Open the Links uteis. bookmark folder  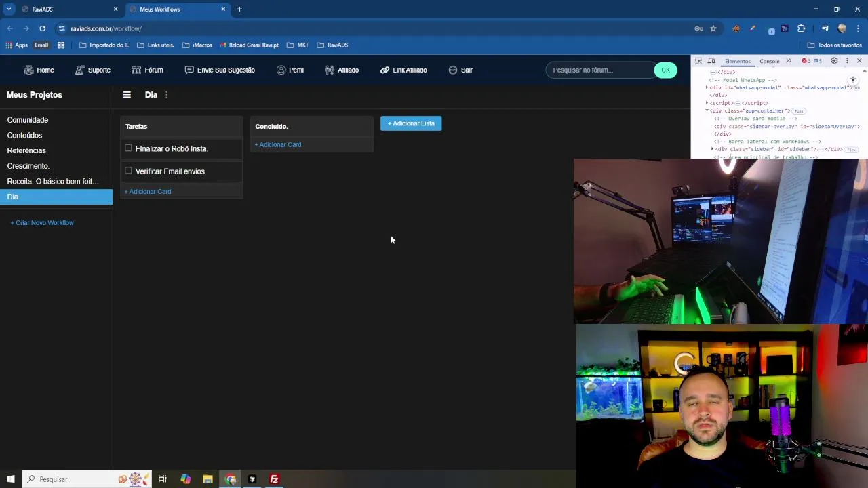tap(155, 45)
